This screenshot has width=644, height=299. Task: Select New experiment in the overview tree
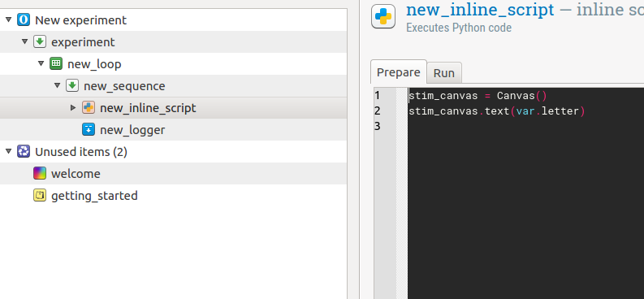click(81, 20)
